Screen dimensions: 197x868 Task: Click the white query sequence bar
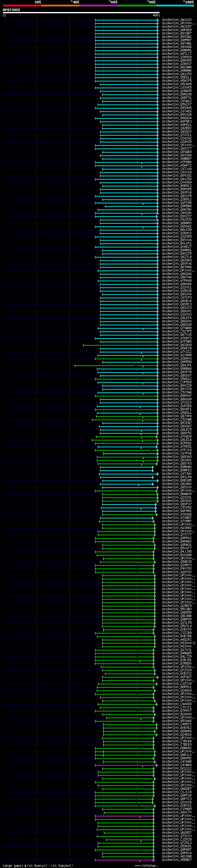81,13
